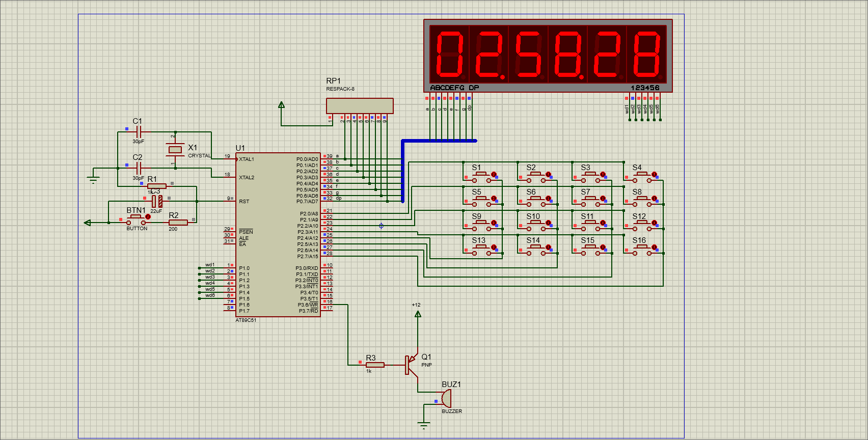Click the "wd1" net label at P1.0
Image resolution: width=868 pixels, height=440 pixels.
(x=210, y=265)
